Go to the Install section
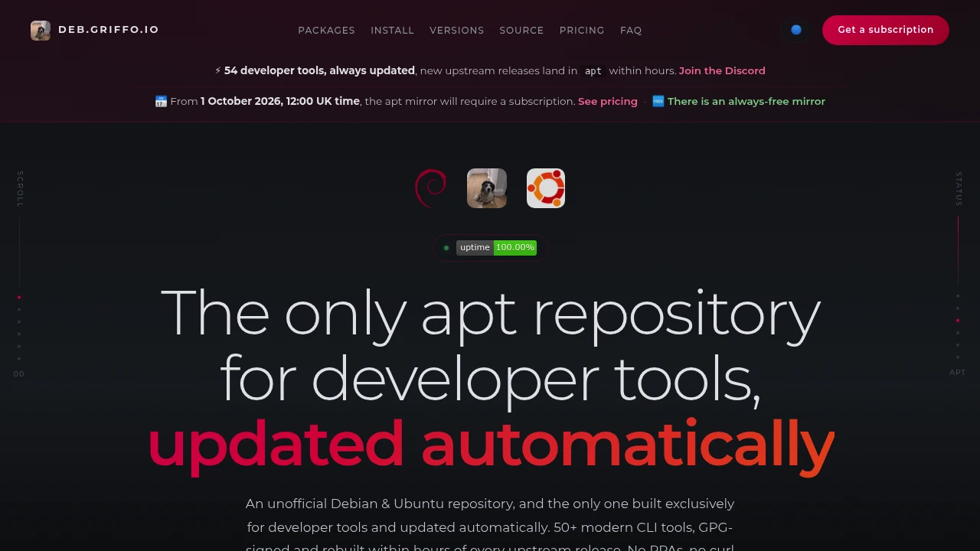The width and height of the screenshot is (980, 551). click(392, 31)
